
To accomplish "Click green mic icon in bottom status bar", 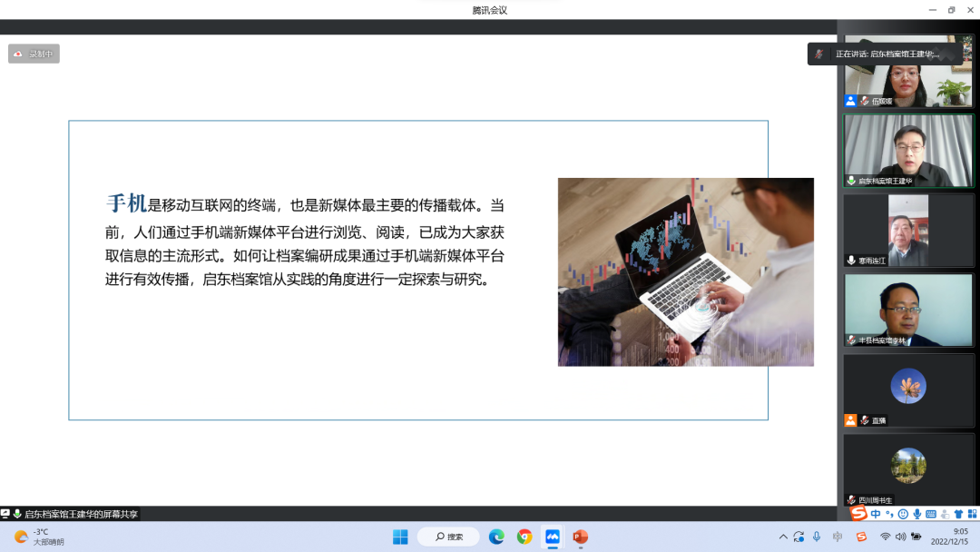I will pos(17,514).
